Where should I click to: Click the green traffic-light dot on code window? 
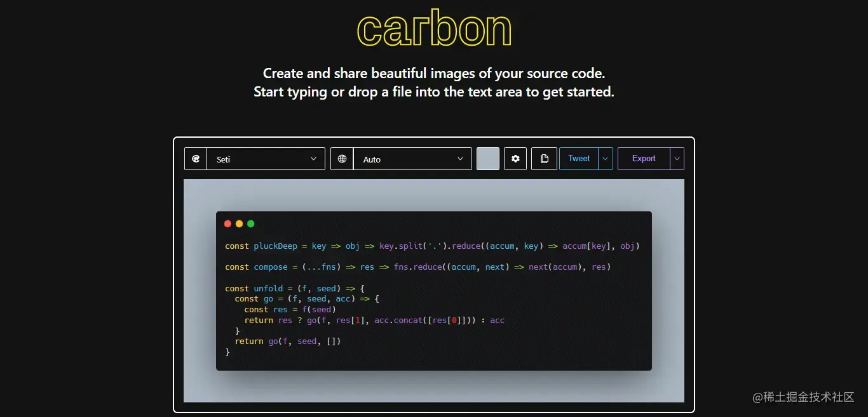pyautogui.click(x=250, y=223)
